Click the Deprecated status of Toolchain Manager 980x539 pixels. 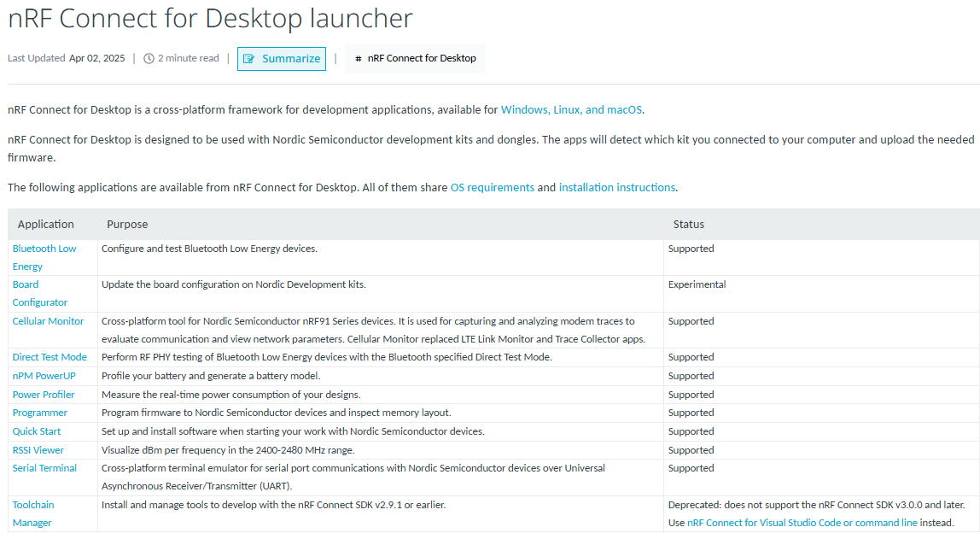816,514
